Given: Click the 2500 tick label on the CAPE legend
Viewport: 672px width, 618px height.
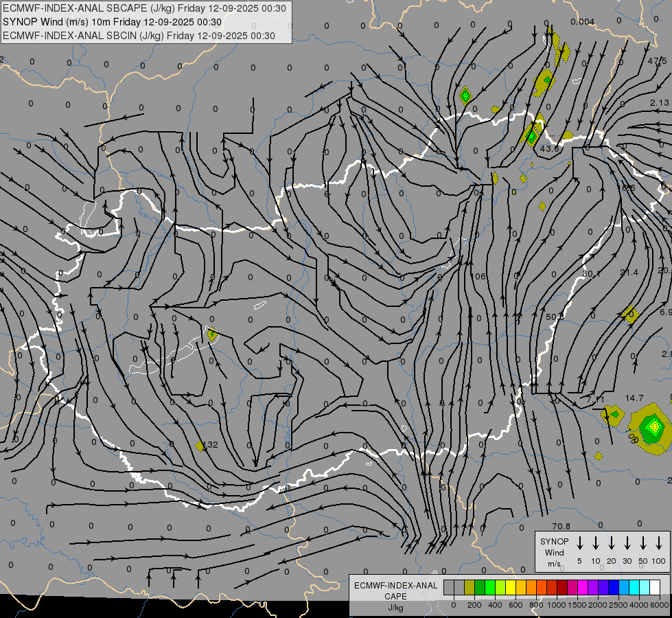Looking at the screenshot, I should point(618,605).
